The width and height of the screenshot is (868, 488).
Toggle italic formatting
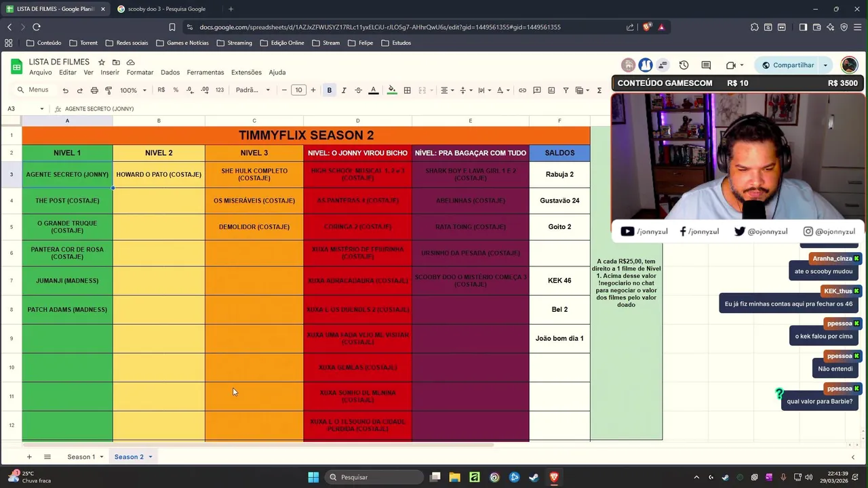pyautogui.click(x=344, y=90)
